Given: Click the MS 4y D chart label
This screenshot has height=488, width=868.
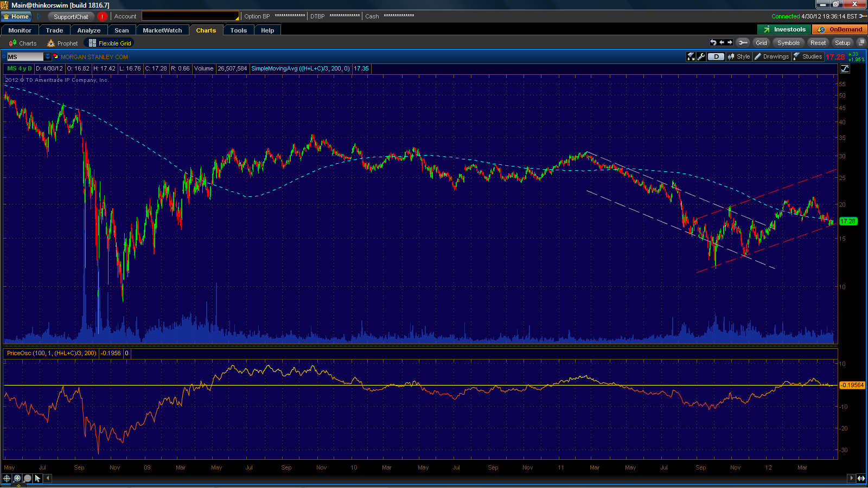Looking at the screenshot, I should [x=20, y=69].
